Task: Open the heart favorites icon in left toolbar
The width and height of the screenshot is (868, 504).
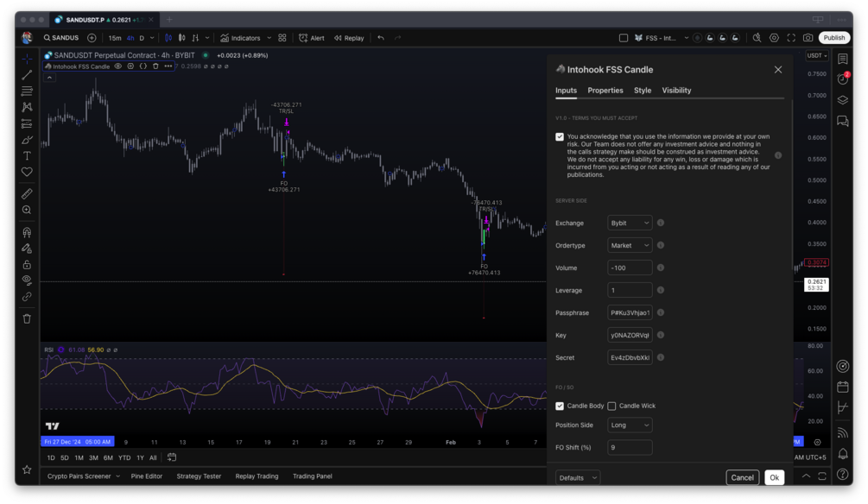Action: tap(27, 172)
